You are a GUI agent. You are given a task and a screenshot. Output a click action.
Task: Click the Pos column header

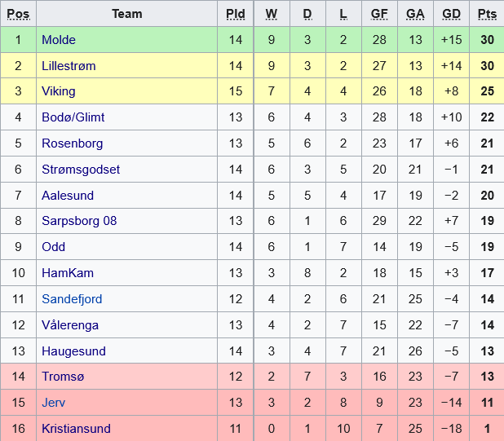[x=18, y=14]
